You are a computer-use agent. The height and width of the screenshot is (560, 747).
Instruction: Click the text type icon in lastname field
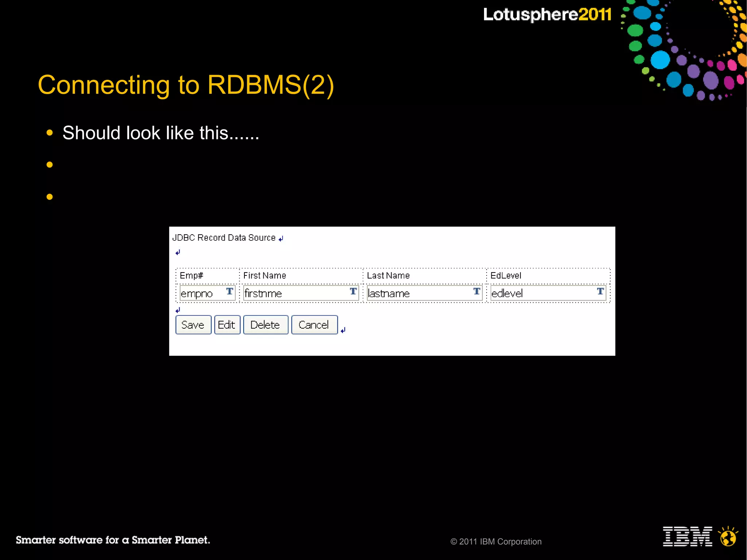tap(477, 291)
